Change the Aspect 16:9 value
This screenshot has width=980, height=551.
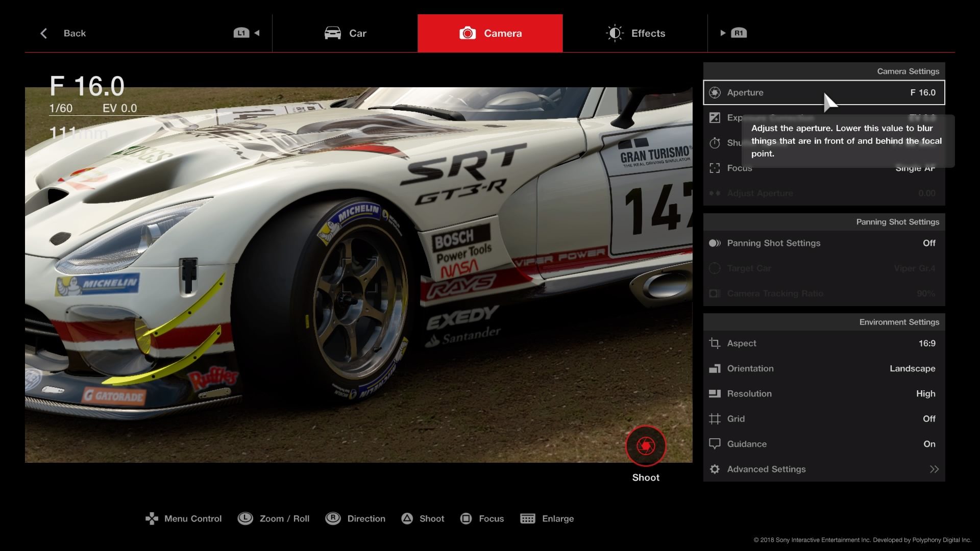point(927,343)
